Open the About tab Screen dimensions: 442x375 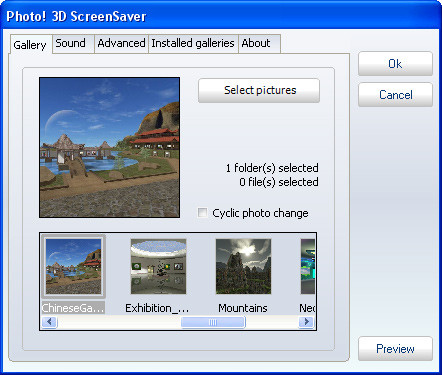coord(259,43)
